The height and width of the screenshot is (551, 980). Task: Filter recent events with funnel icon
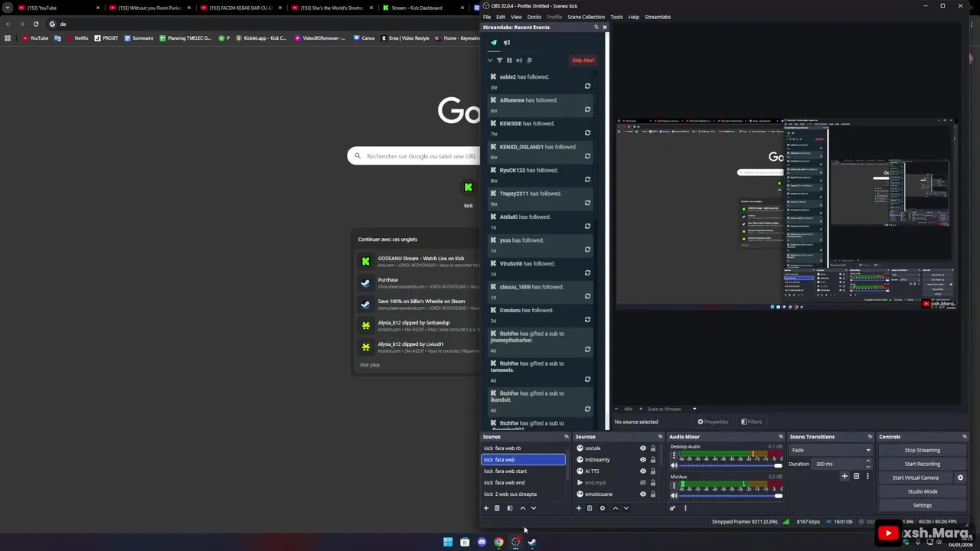(x=499, y=60)
